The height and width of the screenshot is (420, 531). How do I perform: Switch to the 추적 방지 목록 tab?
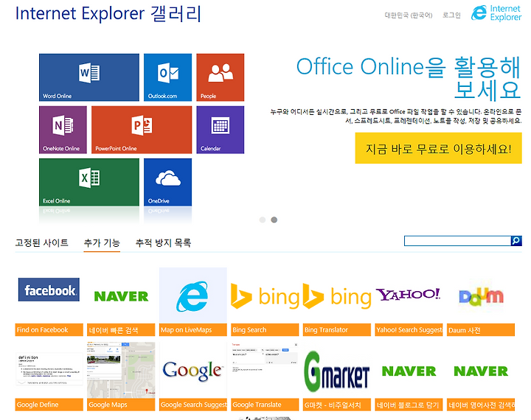163,242
